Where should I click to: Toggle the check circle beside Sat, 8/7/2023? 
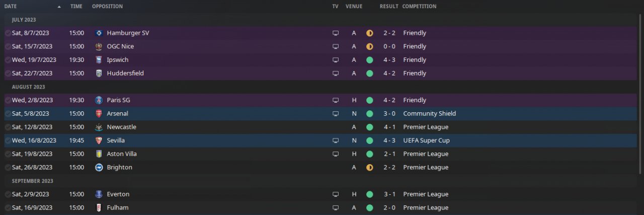(x=8, y=33)
